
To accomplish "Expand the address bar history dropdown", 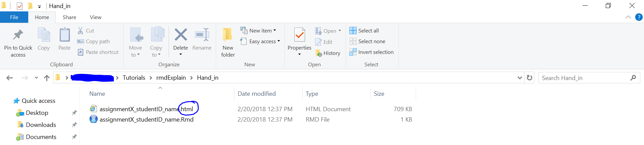I will pyautogui.click(x=520, y=78).
